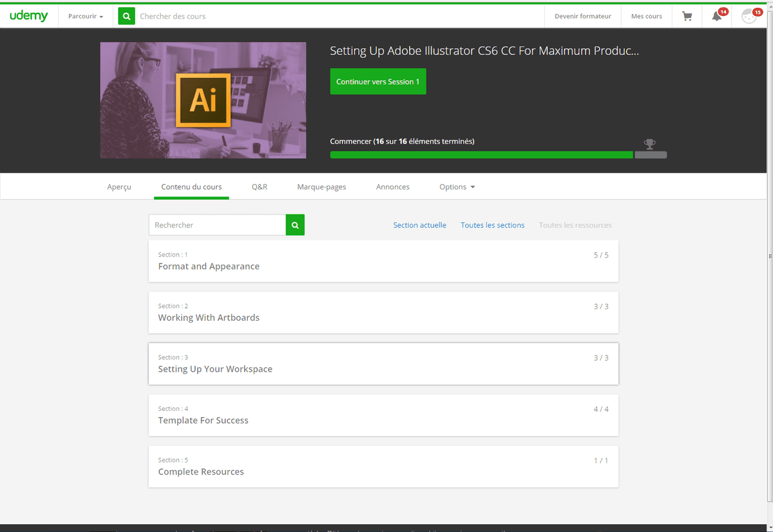Switch to the Q&R tab
This screenshot has width=773, height=532.
[x=260, y=187]
